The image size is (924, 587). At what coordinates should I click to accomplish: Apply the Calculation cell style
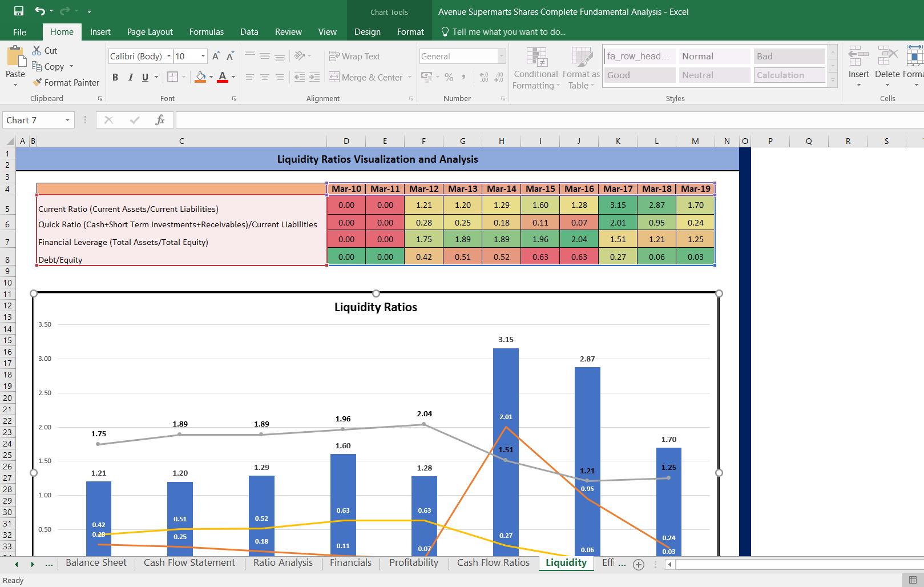pos(789,75)
